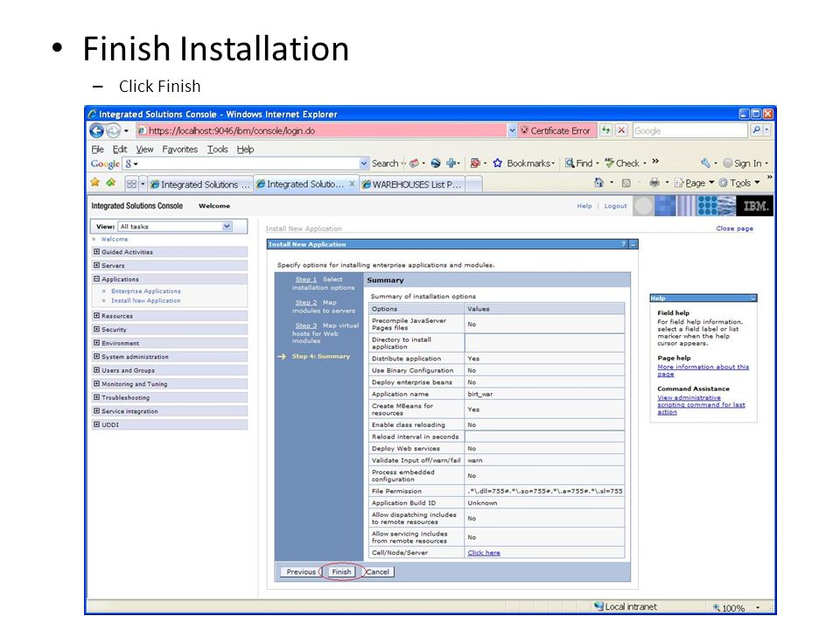This screenshot has width=840, height=630.
Task: Minimize the Install New Application panel
Action: tap(633, 244)
